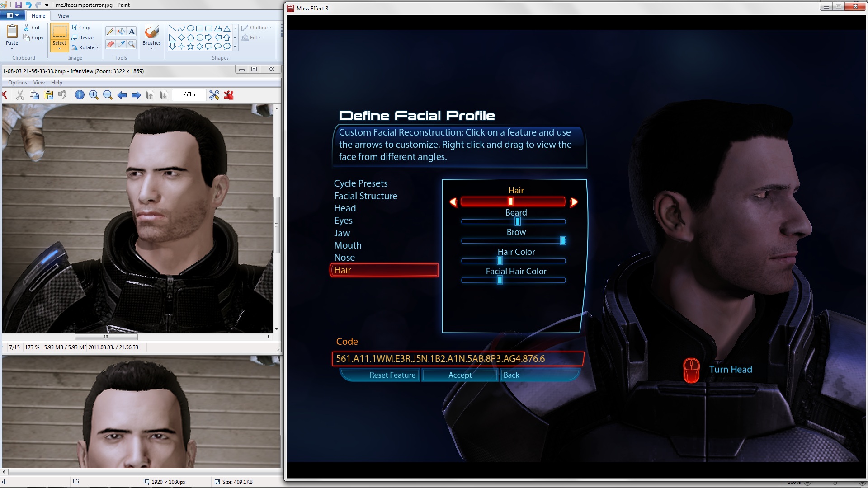Screen dimensions: 868x488
Task: Select the Color picker eyedropper tool
Action: 121,44
